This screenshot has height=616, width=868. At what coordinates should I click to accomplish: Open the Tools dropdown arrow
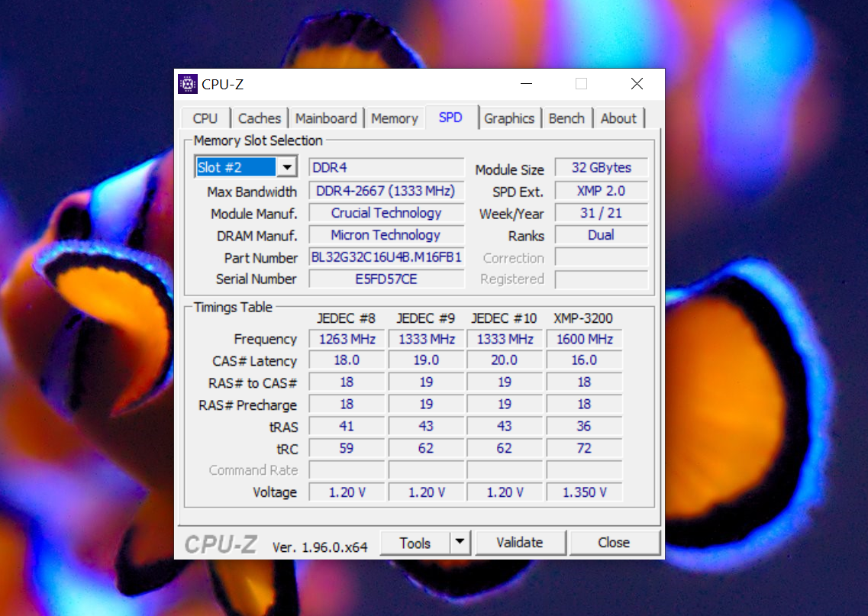point(460,543)
